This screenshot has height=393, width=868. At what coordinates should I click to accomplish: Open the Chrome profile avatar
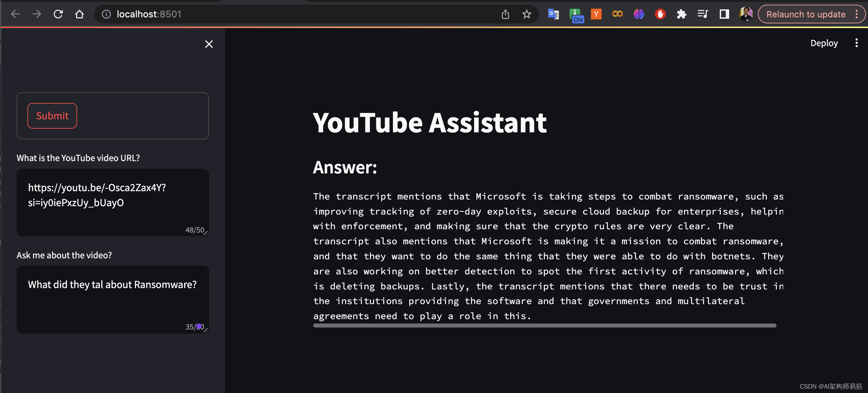tap(745, 14)
